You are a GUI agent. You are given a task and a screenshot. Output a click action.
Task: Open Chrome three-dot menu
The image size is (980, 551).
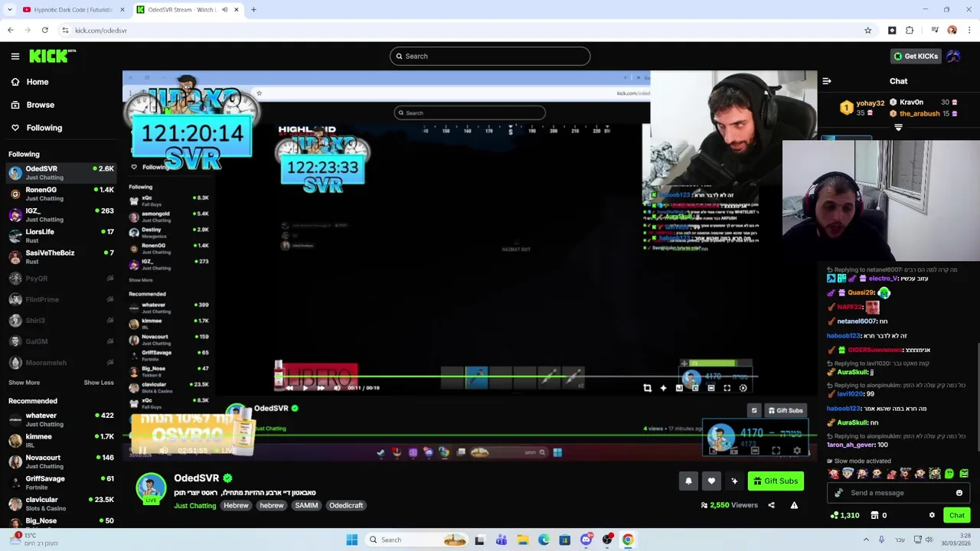tap(969, 31)
